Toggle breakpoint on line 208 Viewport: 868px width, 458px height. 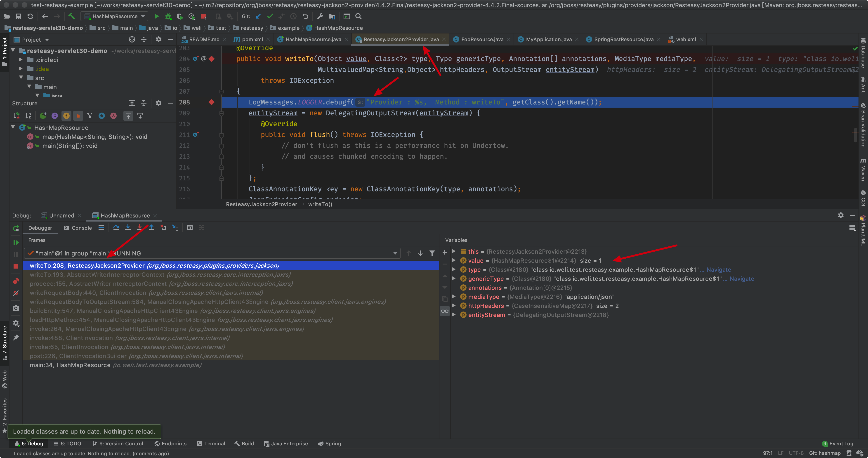211,102
